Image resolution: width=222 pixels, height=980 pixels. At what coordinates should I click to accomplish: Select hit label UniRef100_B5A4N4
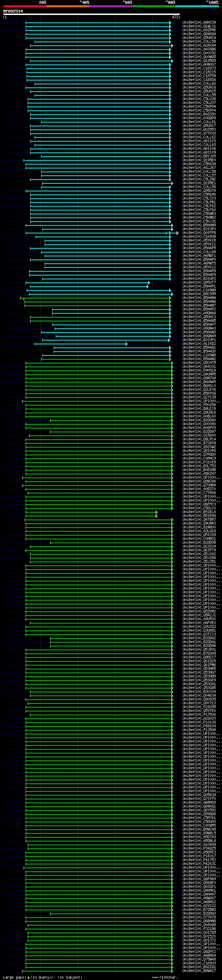click(199, 298)
